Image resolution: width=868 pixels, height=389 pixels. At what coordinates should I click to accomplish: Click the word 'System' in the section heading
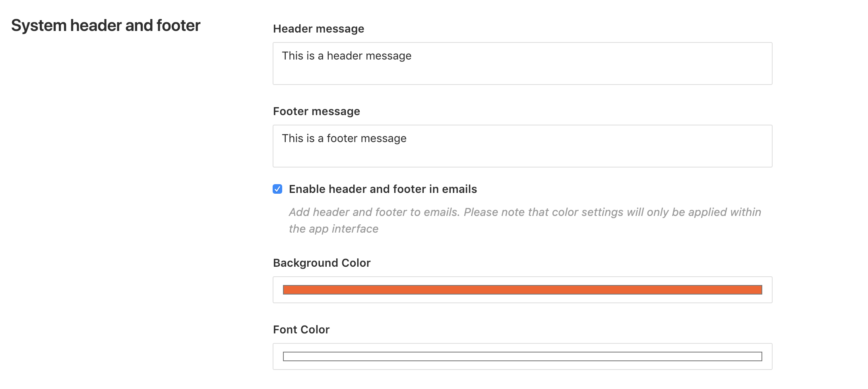point(39,26)
